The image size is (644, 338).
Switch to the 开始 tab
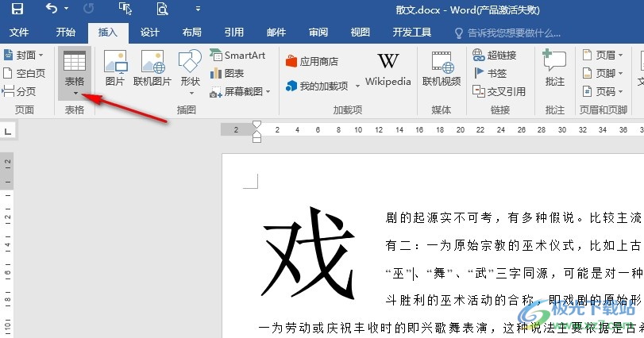point(66,33)
